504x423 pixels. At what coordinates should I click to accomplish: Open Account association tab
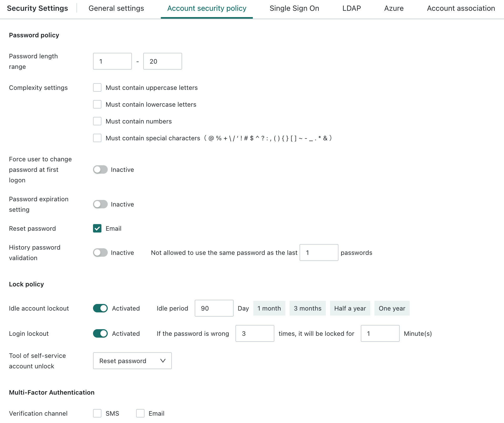point(461,8)
